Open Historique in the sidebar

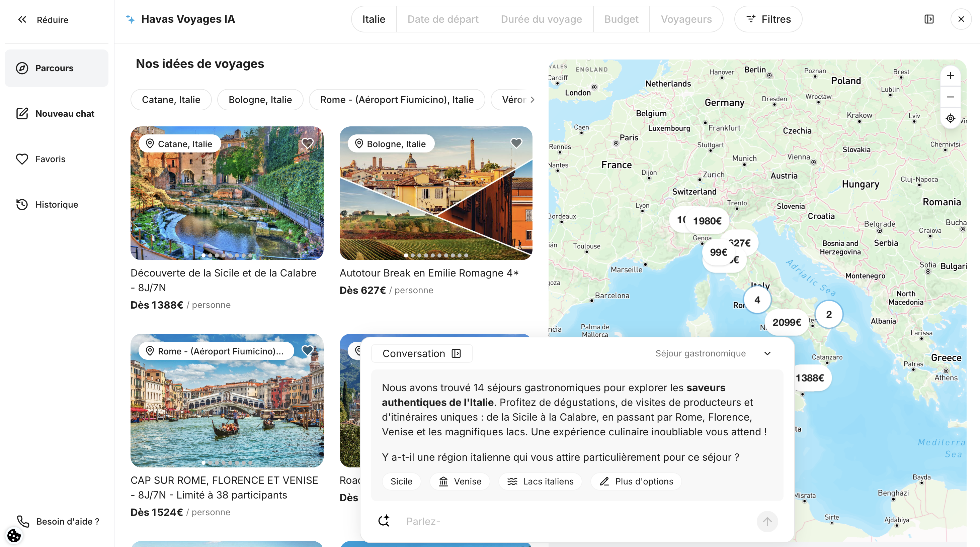(56, 204)
